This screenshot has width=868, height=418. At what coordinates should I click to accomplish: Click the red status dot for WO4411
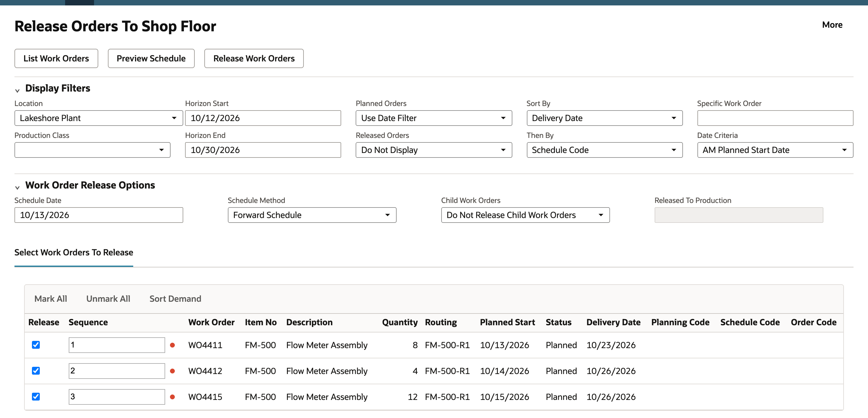tap(172, 345)
